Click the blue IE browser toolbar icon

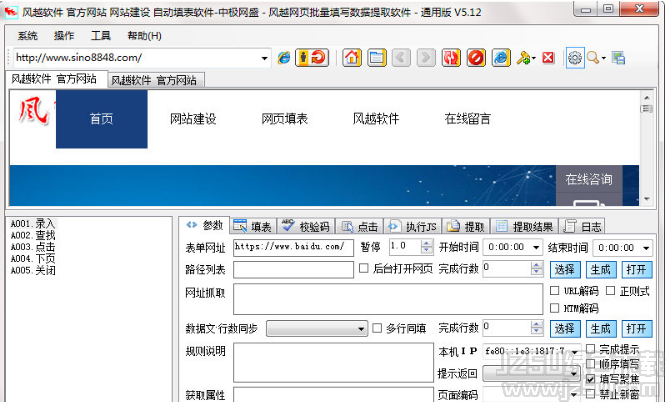[501, 57]
